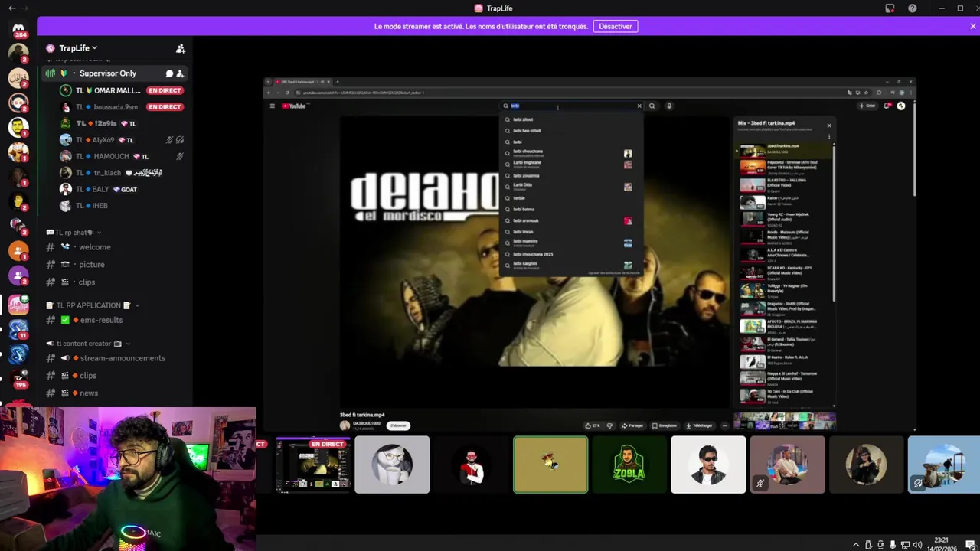Open the inbox icon in Discord title bar
The image size is (980, 551).
tap(890, 8)
